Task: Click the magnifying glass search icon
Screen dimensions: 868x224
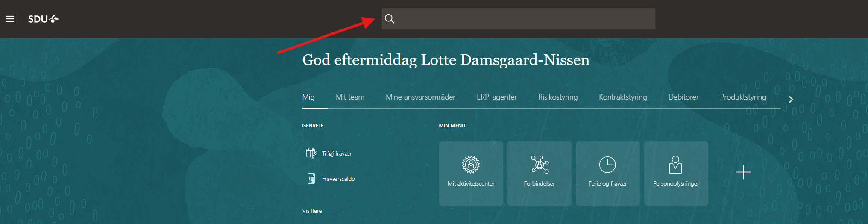Action: 389,19
